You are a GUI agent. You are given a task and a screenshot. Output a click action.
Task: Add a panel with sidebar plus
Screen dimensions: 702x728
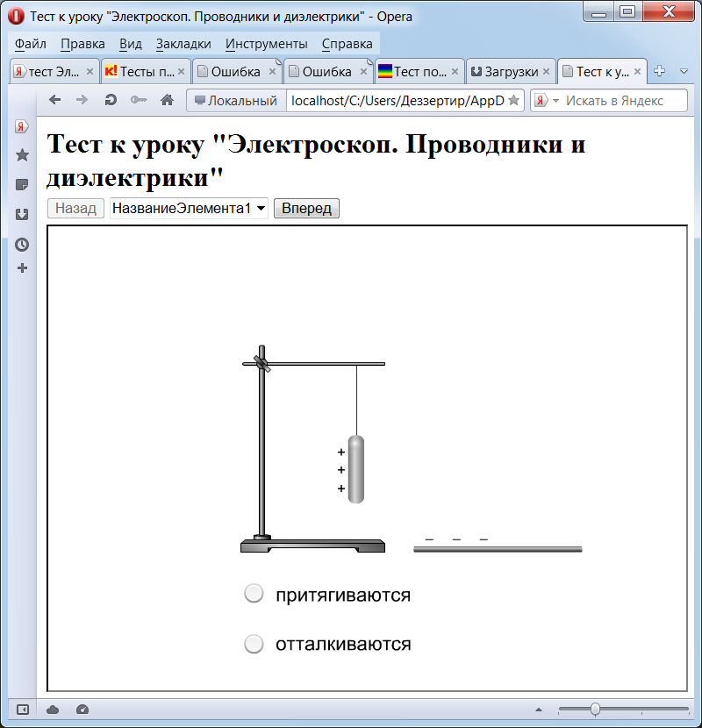click(22, 268)
